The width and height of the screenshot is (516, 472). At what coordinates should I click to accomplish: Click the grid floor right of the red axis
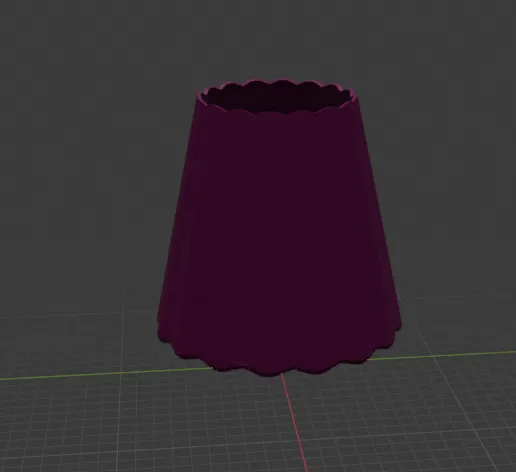(x=410, y=417)
